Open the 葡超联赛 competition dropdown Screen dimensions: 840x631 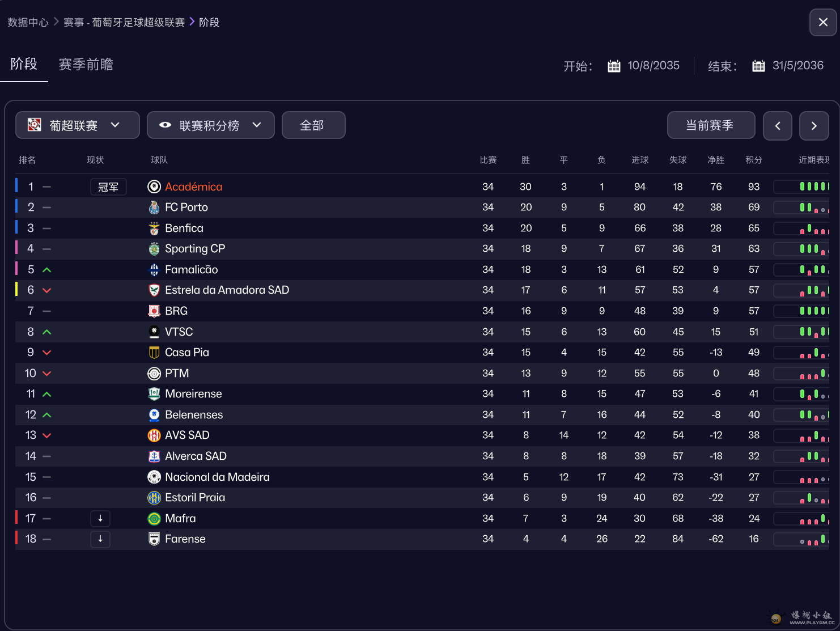click(78, 125)
